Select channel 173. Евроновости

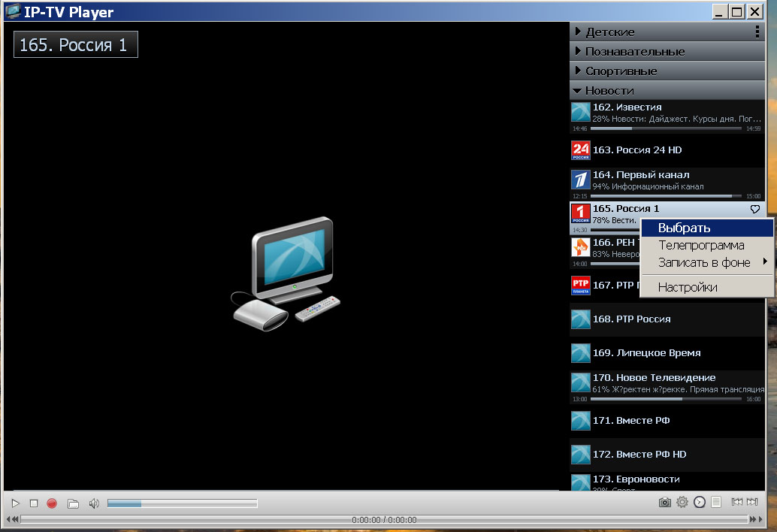click(x=667, y=481)
